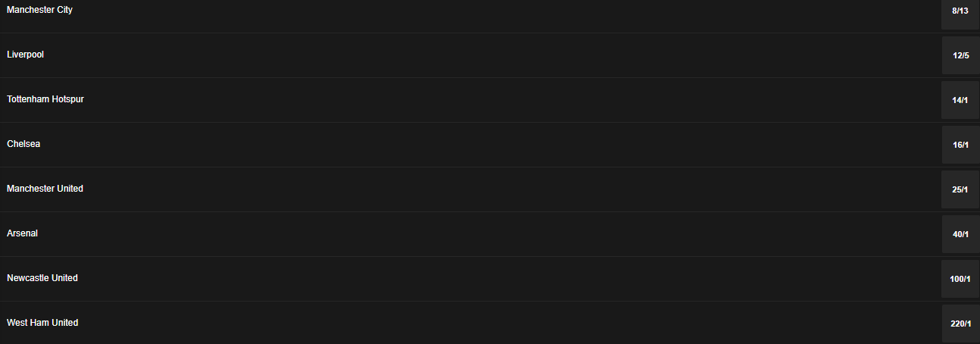The image size is (980, 344).
Task: Choose Chelsea's 16/1 odds button
Action: click(x=960, y=145)
